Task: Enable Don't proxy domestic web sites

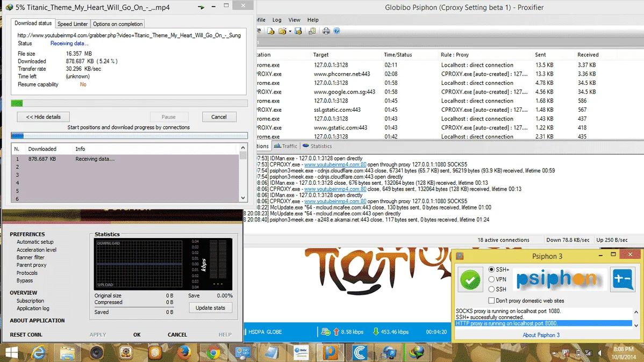Action: coord(491,300)
